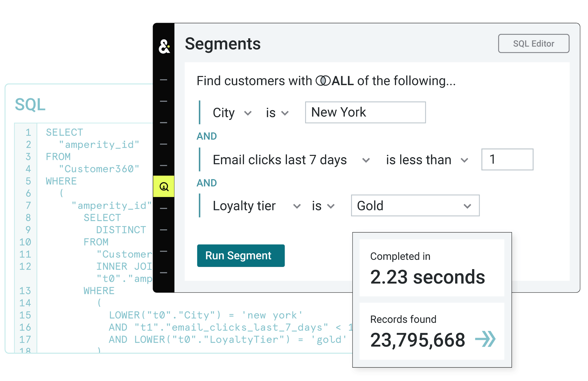The width and height of the screenshot is (588, 381).
Task: Click the LOWER City 'new york' line
Action: click(206, 315)
